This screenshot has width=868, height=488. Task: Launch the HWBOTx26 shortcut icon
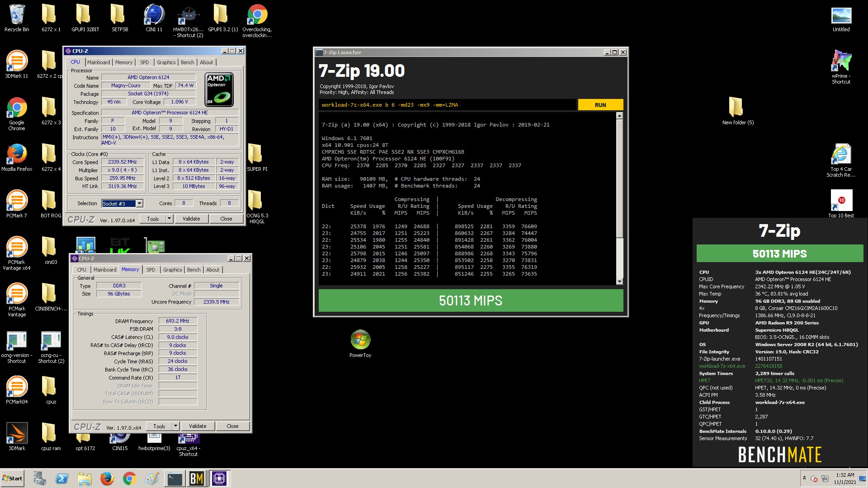(188, 21)
